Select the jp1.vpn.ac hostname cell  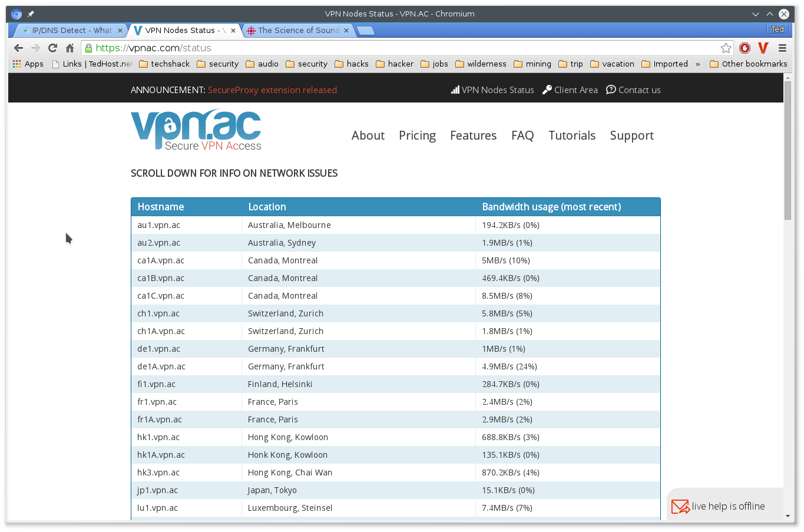(x=186, y=490)
